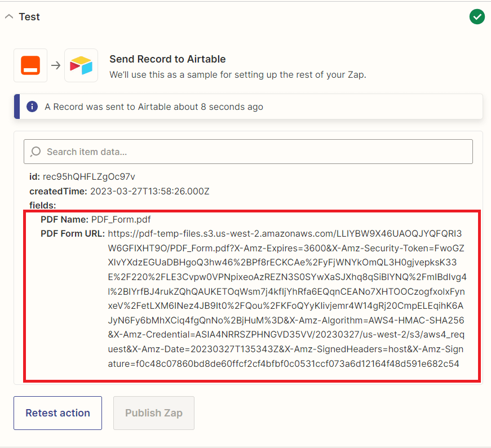
Task: Click the arrow between the app icons
Action: click(x=56, y=65)
